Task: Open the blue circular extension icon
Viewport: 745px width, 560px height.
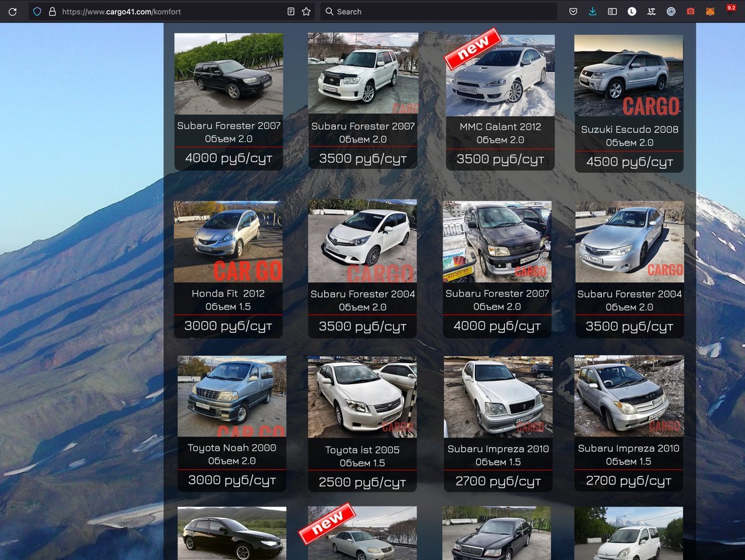Action: pos(671,12)
